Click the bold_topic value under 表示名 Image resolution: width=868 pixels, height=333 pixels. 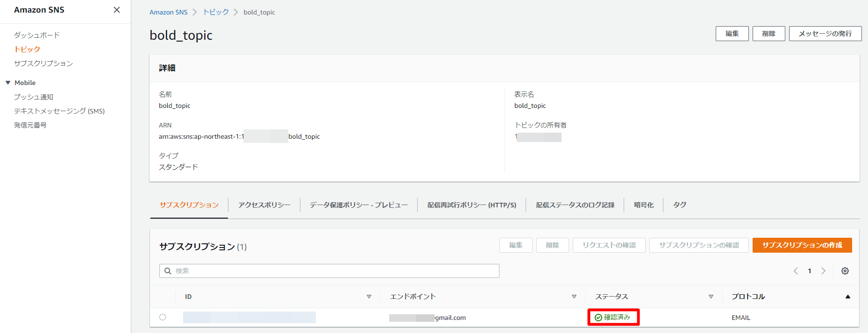530,106
